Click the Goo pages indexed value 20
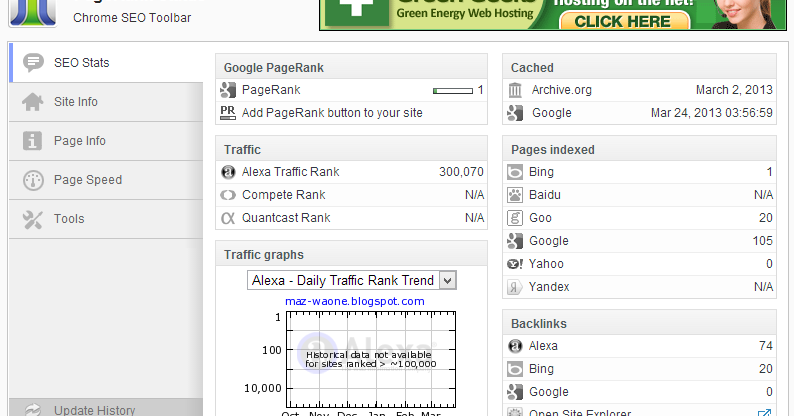 (766, 218)
